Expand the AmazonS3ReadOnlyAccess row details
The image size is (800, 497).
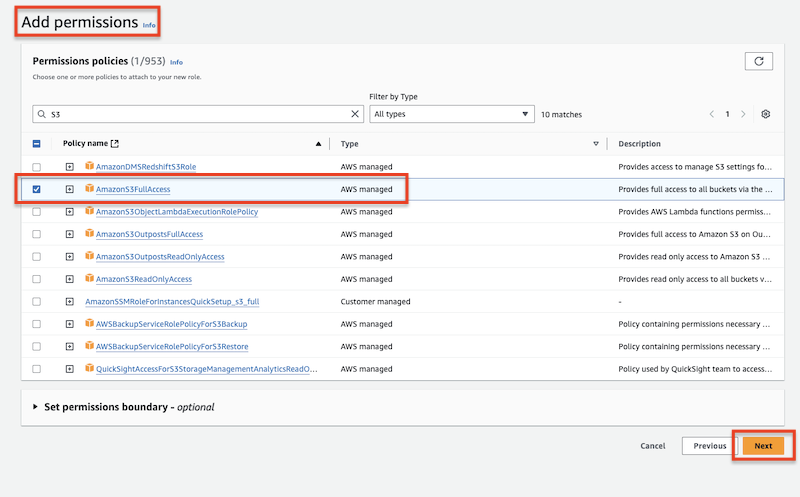[x=70, y=279]
